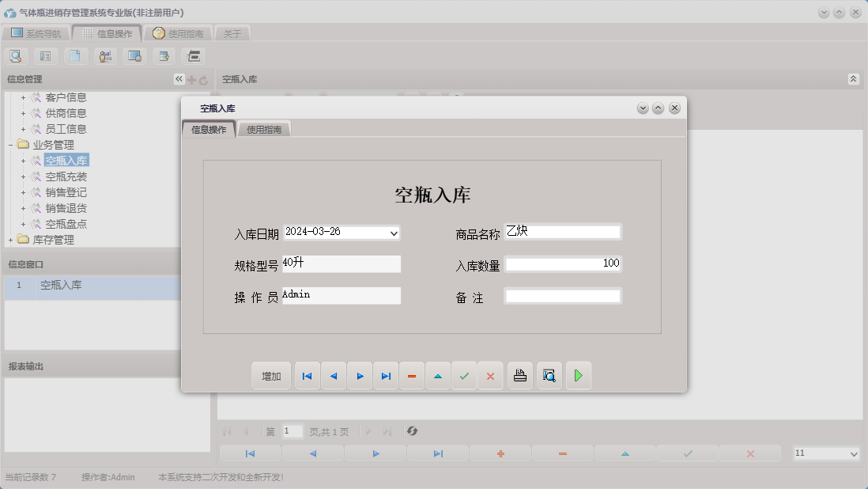
Task: Open print preview in the 空瓶入库 dialog
Action: click(x=549, y=376)
